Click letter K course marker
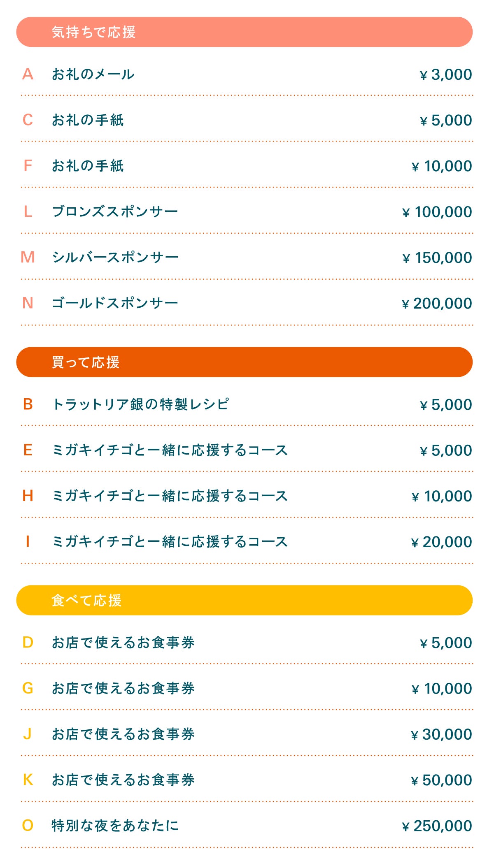Viewport: 494px width, 868px height. (x=28, y=780)
